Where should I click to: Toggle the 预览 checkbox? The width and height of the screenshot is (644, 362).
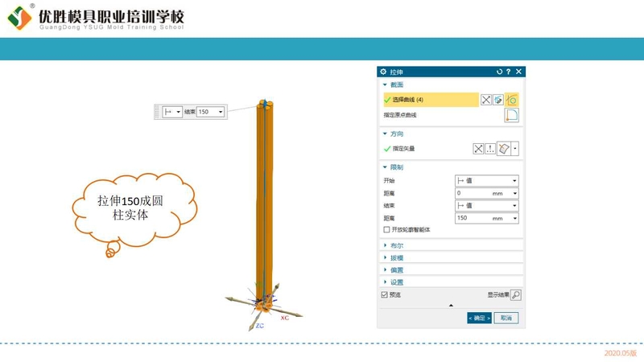(385, 294)
